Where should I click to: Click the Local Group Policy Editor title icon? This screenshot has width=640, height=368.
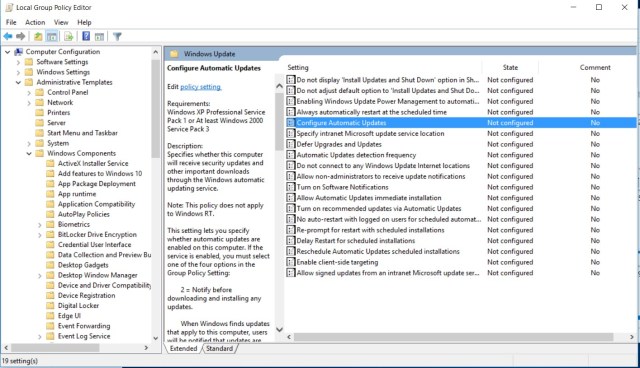[9, 7]
